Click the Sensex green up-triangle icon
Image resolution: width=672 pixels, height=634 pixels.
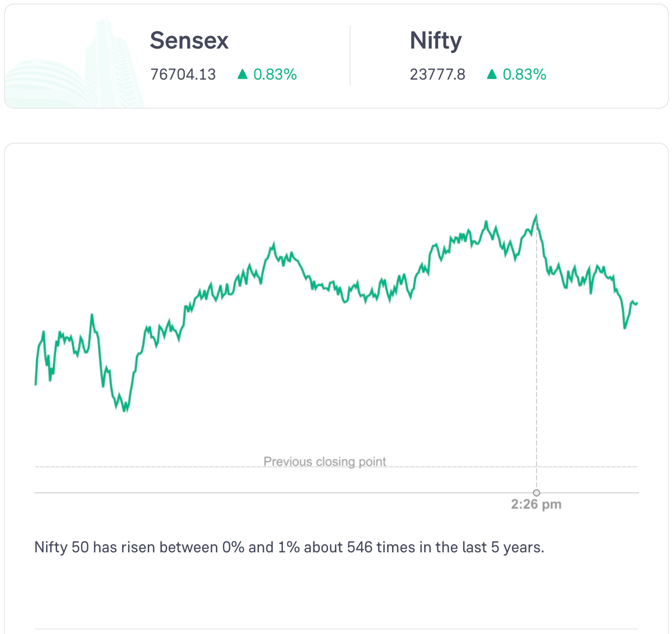[243, 75]
